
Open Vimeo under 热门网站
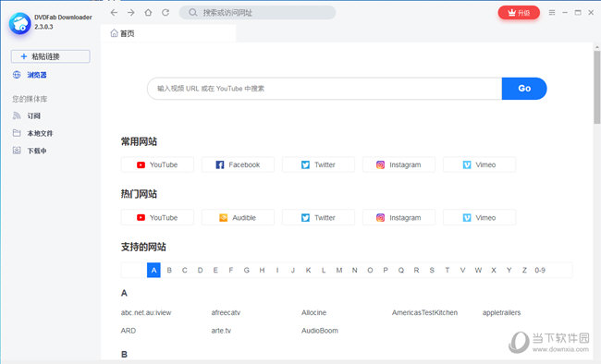[x=479, y=218]
